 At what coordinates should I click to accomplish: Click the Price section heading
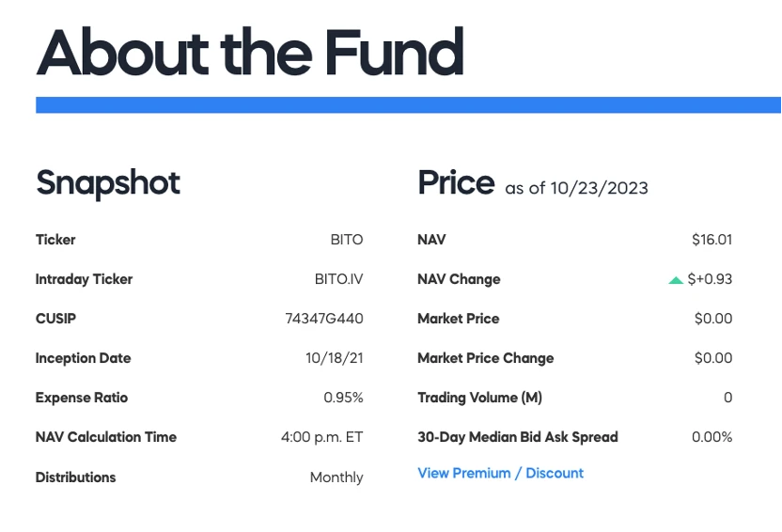[x=456, y=182]
